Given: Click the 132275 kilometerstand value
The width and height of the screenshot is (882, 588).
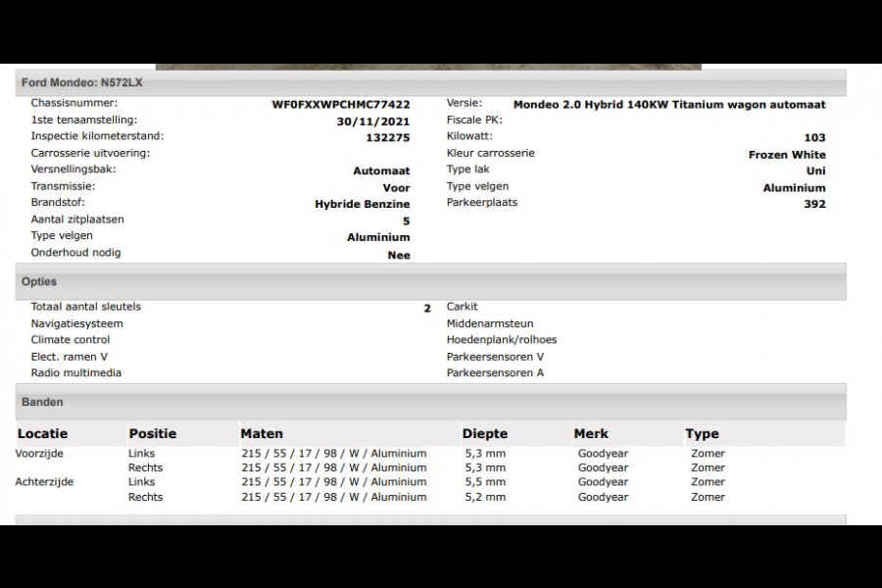Looking at the screenshot, I should tap(387, 138).
